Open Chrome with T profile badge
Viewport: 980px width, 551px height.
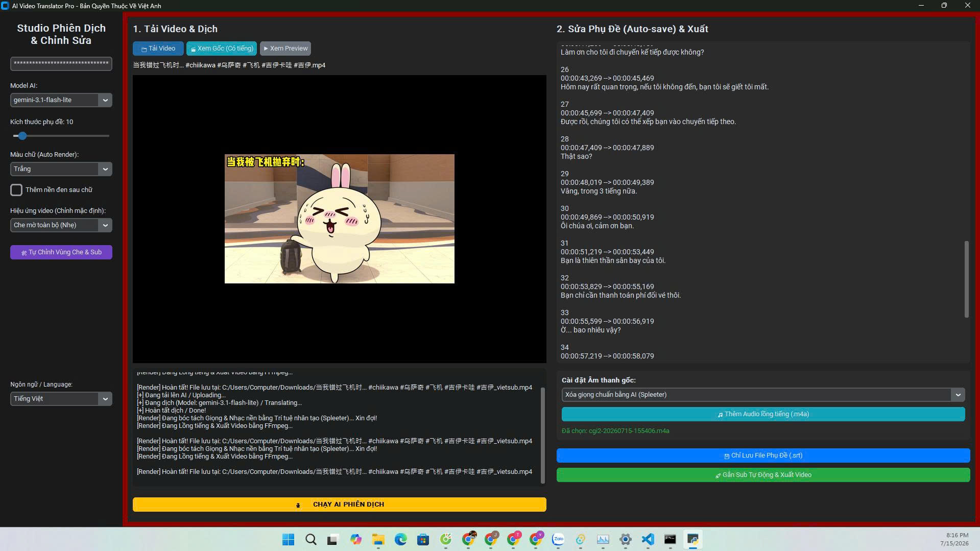pyautogui.click(x=514, y=540)
